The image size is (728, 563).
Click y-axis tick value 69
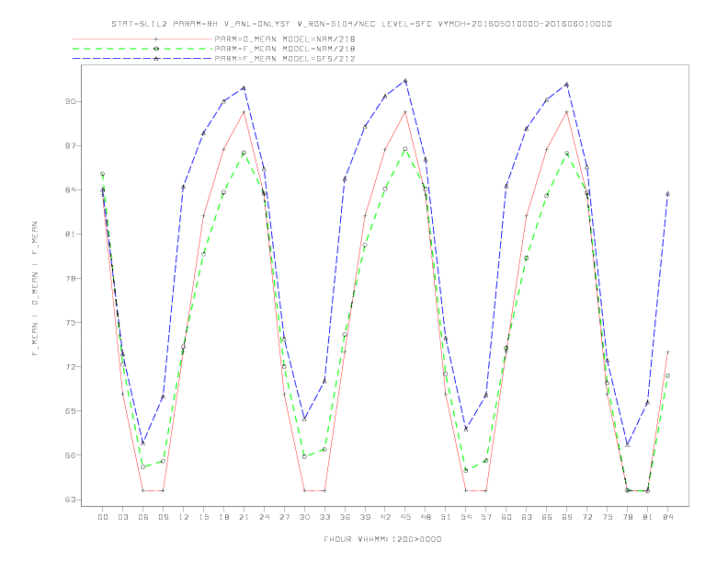click(x=71, y=410)
